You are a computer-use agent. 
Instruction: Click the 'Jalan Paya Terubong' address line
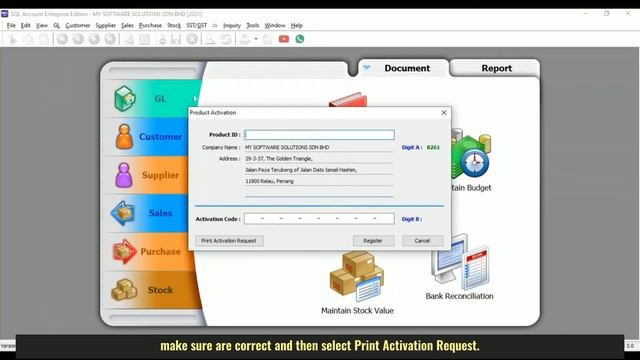click(301, 170)
